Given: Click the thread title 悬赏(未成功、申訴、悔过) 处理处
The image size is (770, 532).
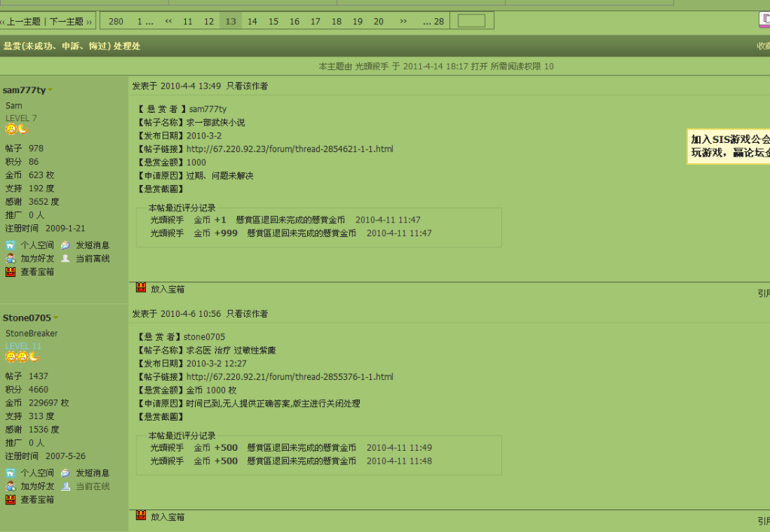Looking at the screenshot, I should coord(72,46).
